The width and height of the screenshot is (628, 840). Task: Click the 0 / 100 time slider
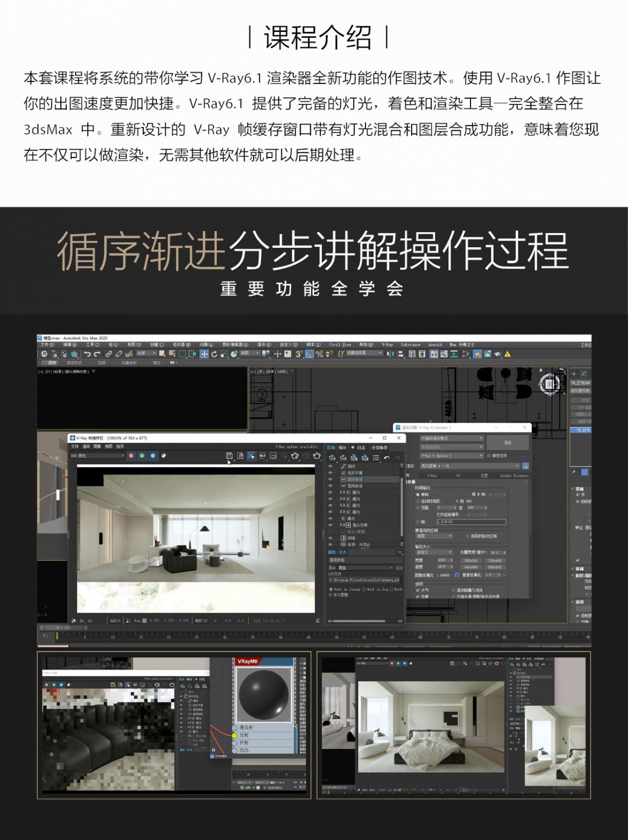tap(64, 628)
